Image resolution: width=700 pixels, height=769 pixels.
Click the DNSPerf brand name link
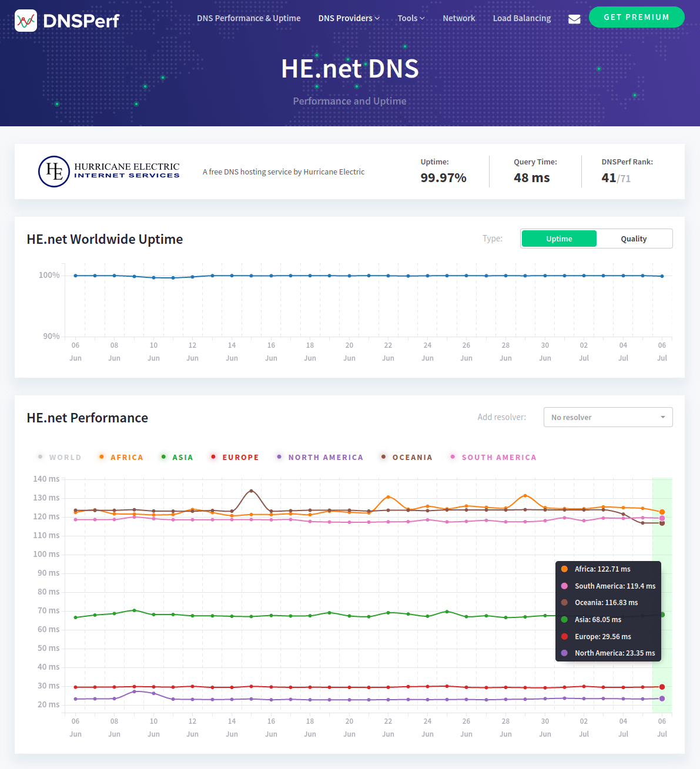[81, 21]
